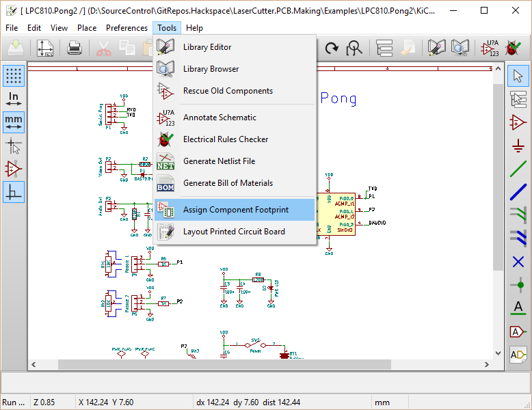Toggle grid display on left toolbar
This screenshot has width=532, height=410.
tap(14, 76)
